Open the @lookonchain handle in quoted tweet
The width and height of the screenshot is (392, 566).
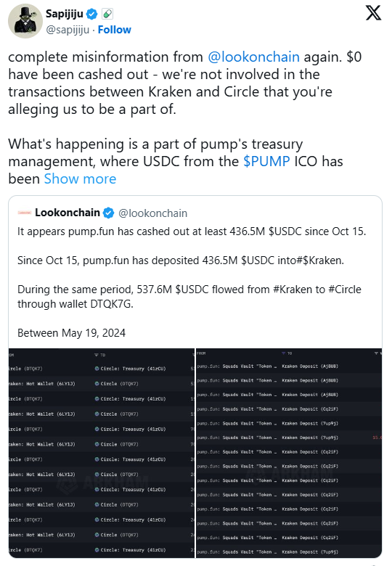[153, 213]
